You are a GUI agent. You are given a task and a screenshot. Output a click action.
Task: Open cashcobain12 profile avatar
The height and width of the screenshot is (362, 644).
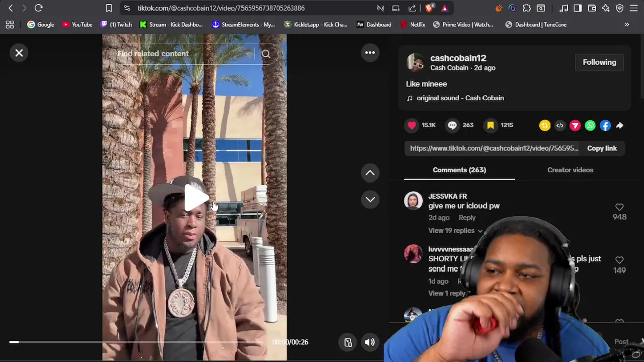coord(416,63)
